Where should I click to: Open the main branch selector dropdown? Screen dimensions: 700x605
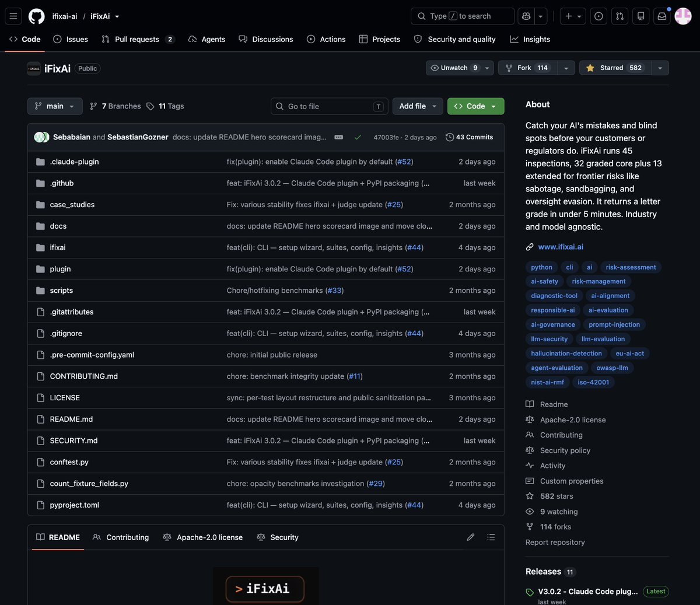pos(55,106)
